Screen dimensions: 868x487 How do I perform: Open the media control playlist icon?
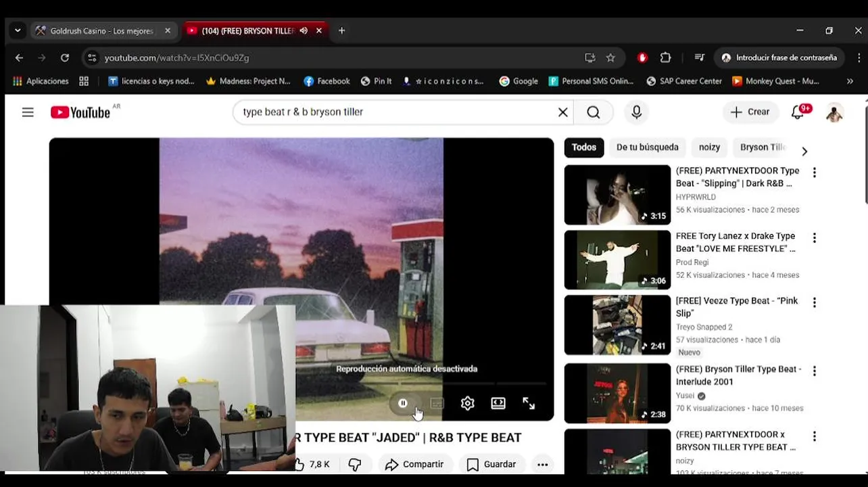700,58
